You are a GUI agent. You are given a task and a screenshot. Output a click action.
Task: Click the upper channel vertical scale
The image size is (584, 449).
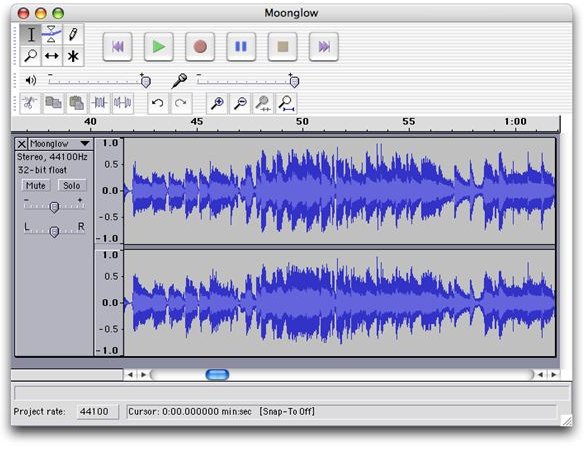110,191
